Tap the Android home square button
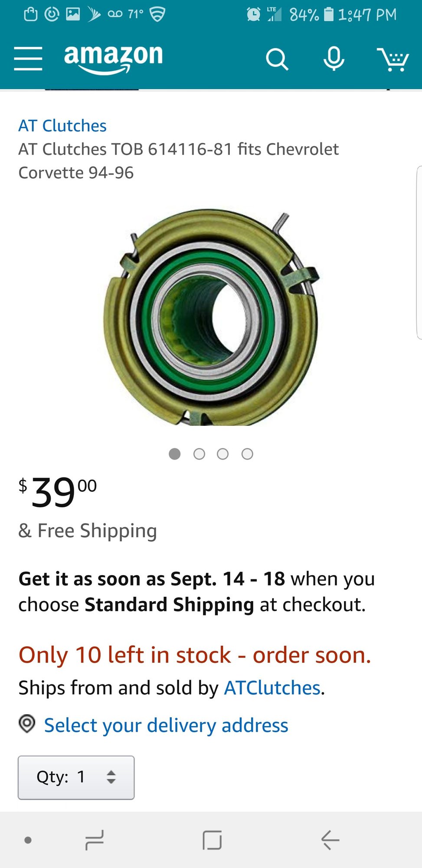The width and height of the screenshot is (422, 868). tap(212, 840)
